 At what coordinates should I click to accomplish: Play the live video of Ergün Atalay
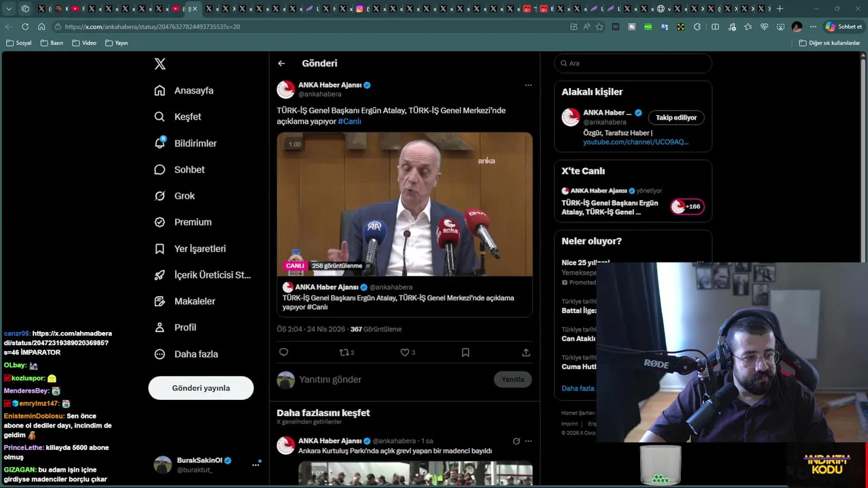pyautogui.click(x=404, y=203)
